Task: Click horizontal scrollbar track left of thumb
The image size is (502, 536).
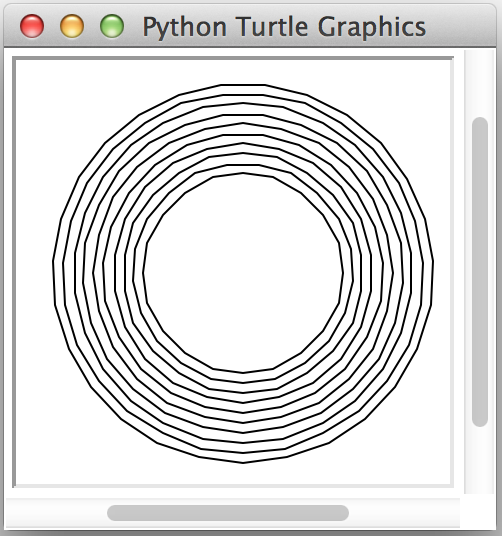Action: pyautogui.click(x=56, y=513)
